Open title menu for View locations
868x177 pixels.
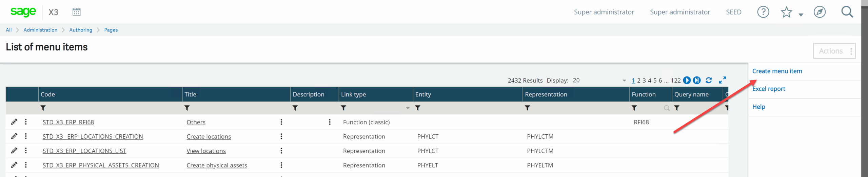[281, 151]
